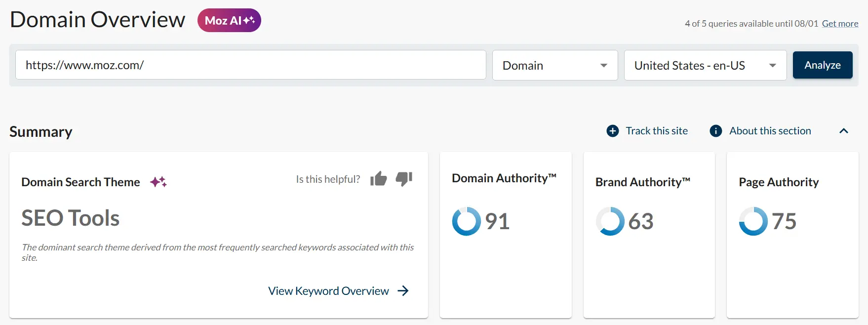Click the SEO Tools theme text
Screen dimensions: 868x325
pos(71,218)
